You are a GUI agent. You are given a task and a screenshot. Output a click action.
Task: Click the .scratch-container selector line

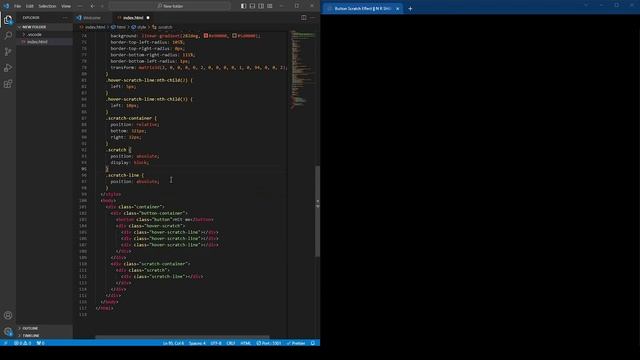(131, 118)
